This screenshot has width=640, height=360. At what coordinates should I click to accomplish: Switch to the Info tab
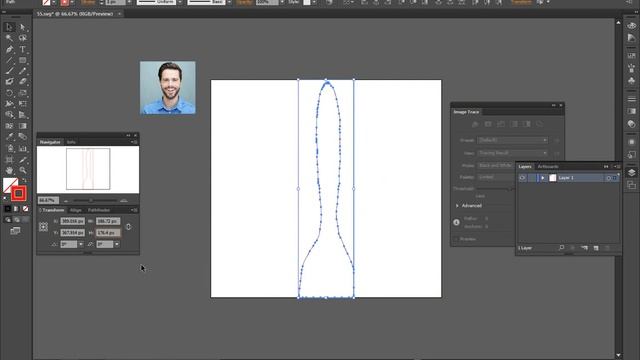71,142
